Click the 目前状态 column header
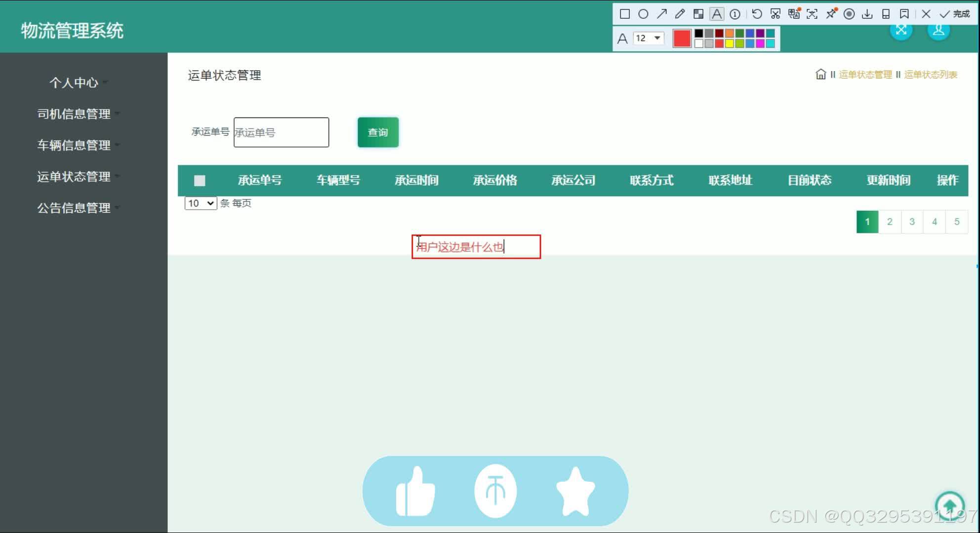980x533 pixels. 810,180
